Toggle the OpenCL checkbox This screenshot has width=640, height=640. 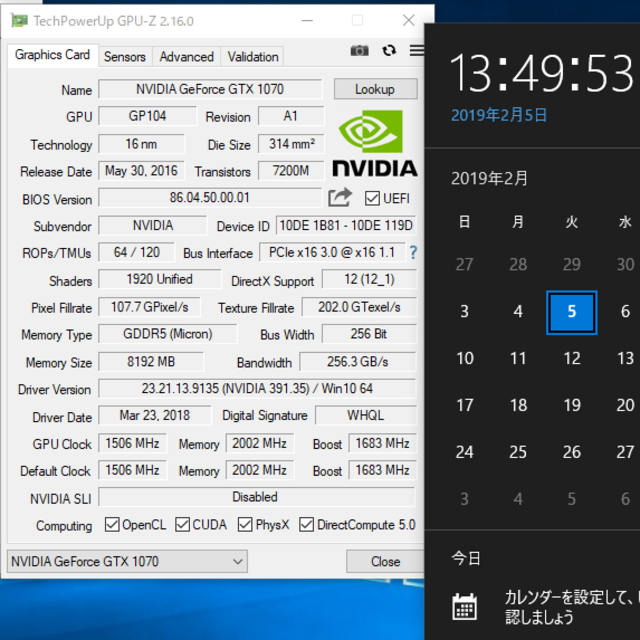point(112,524)
